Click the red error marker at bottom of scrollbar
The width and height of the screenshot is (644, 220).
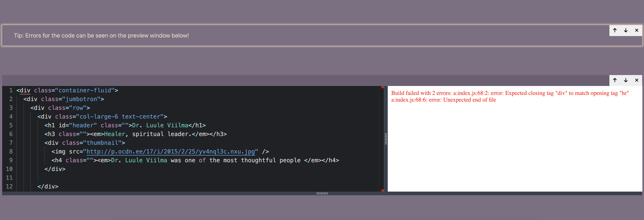click(x=382, y=190)
